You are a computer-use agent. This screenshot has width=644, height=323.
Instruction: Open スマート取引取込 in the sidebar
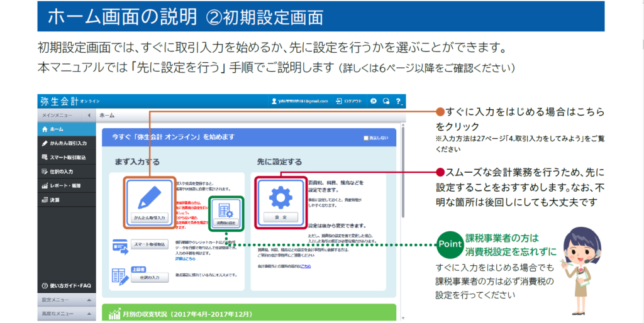(67, 158)
